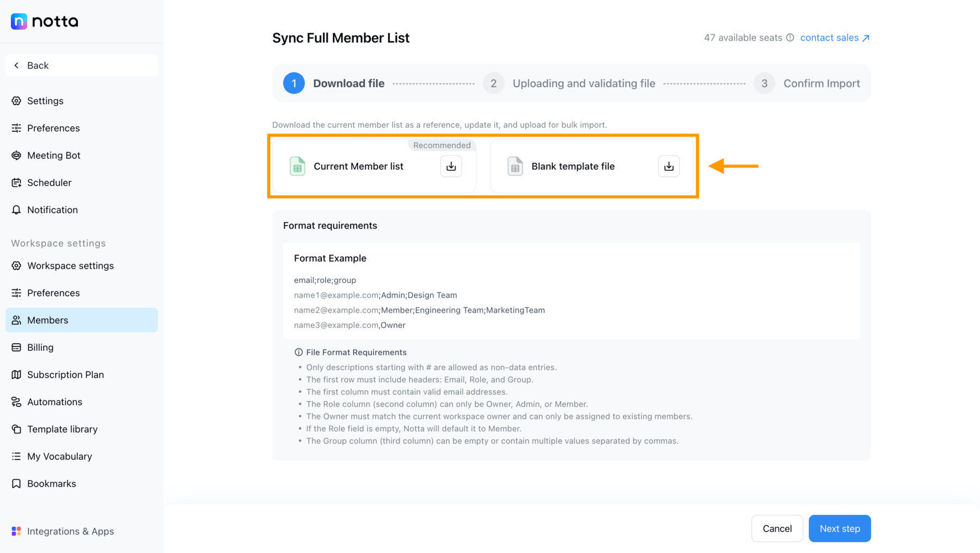The height and width of the screenshot is (553, 980).
Task: Click the Subscription Plan map icon
Action: pyautogui.click(x=16, y=375)
